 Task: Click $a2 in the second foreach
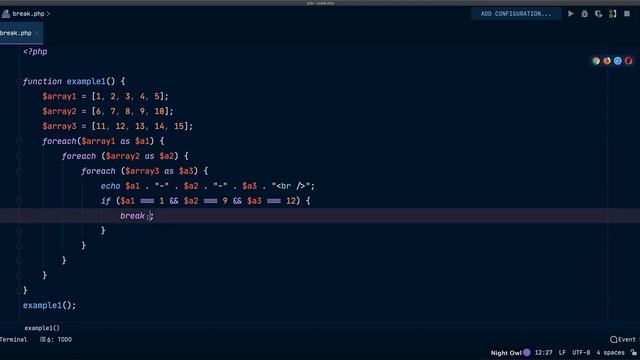(167, 156)
